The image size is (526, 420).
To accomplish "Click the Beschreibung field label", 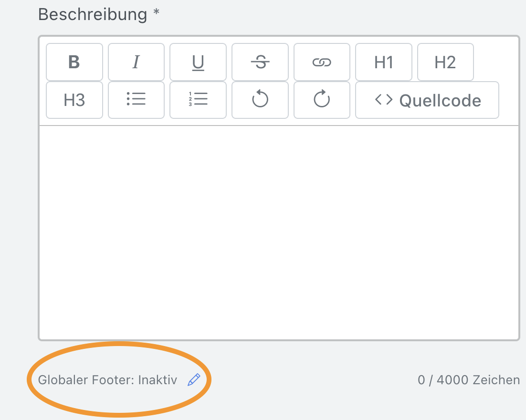I will 93,14.
